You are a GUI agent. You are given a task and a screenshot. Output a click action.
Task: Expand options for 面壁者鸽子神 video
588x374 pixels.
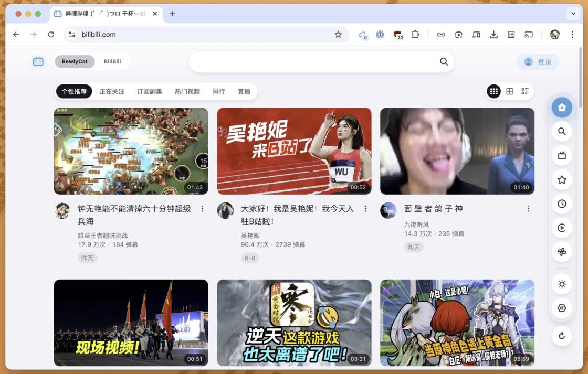529,208
